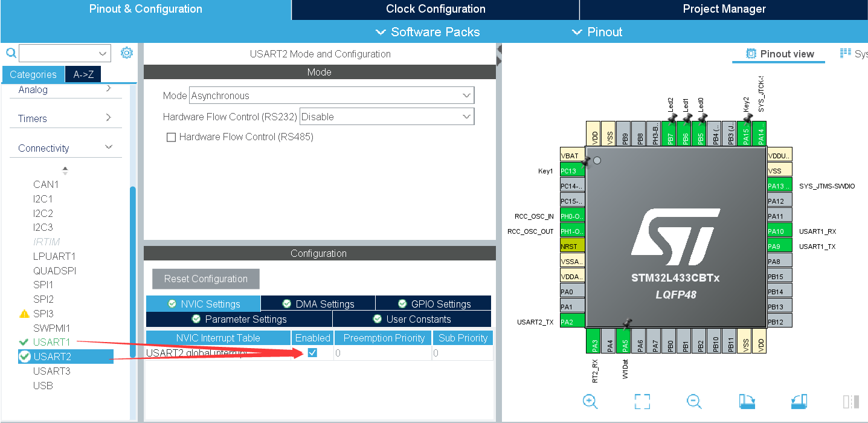Open the Parameter Settings tab

coord(239,319)
